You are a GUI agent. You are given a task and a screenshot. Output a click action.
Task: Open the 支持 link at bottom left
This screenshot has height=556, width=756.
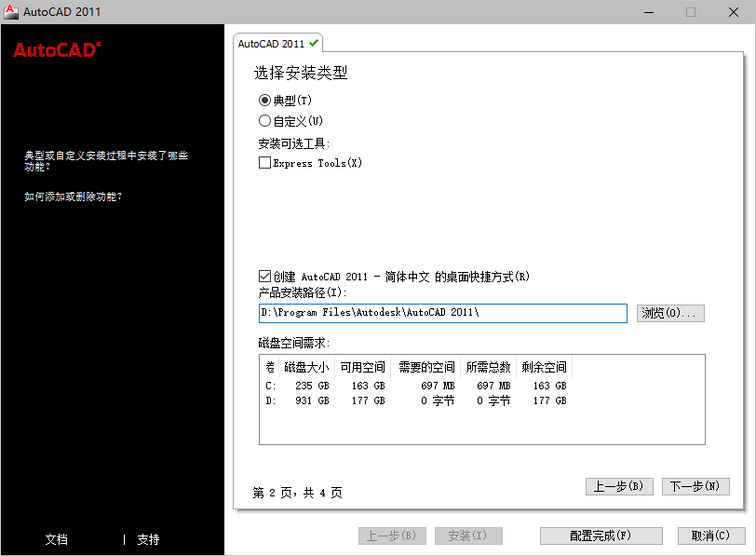click(149, 539)
